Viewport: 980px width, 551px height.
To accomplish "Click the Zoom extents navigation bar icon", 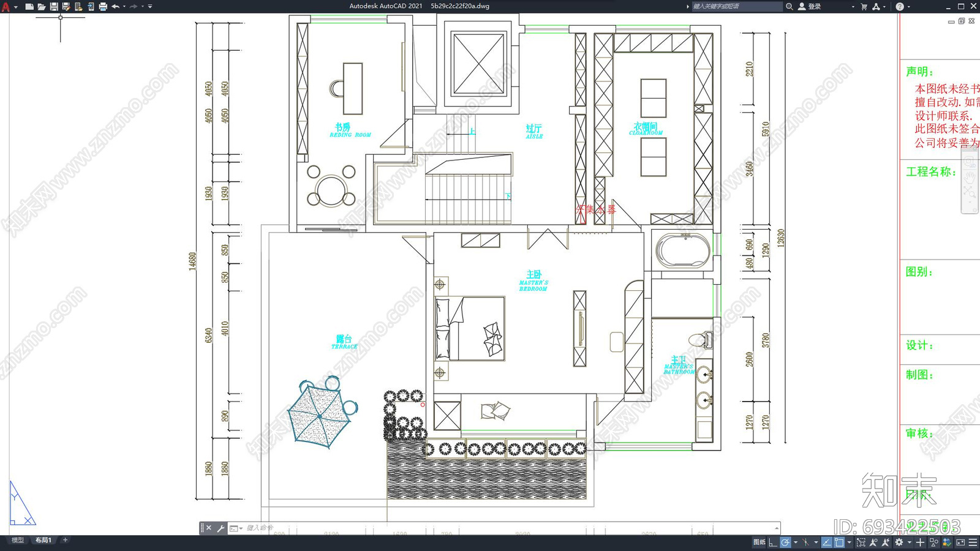I will [970, 192].
